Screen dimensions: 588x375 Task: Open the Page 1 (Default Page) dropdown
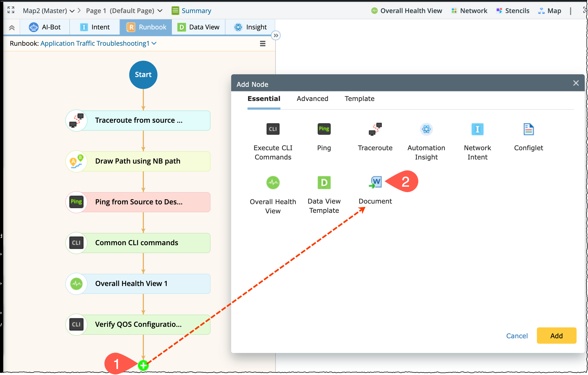click(x=160, y=11)
